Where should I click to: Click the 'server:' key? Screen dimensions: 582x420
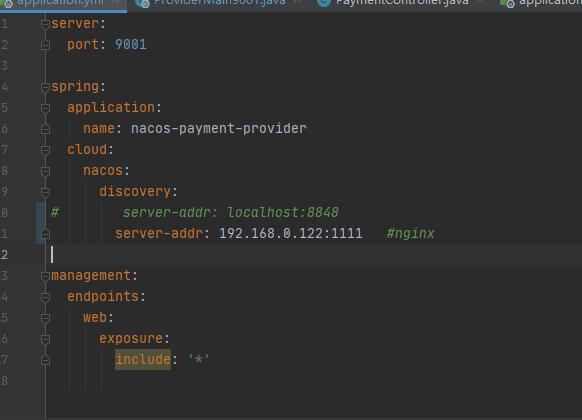coord(79,24)
